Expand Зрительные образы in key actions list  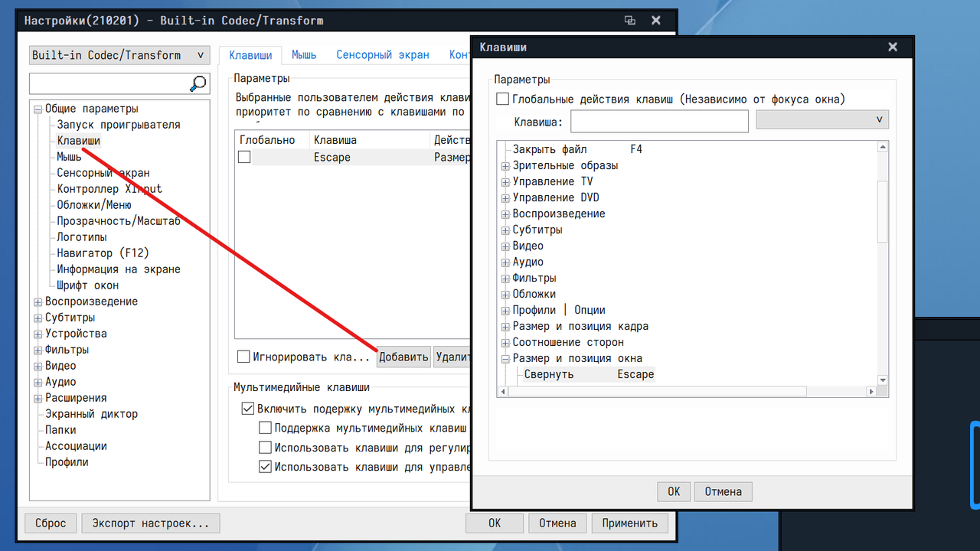click(505, 166)
